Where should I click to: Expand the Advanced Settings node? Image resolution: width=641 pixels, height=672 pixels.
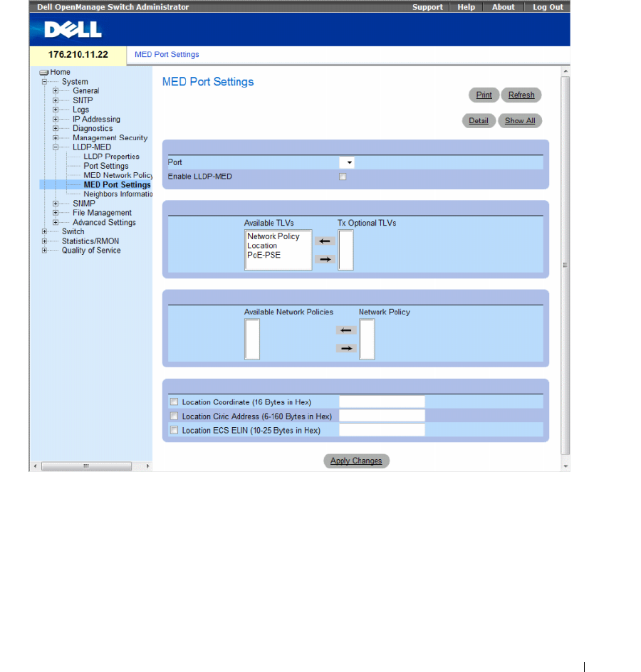point(56,222)
